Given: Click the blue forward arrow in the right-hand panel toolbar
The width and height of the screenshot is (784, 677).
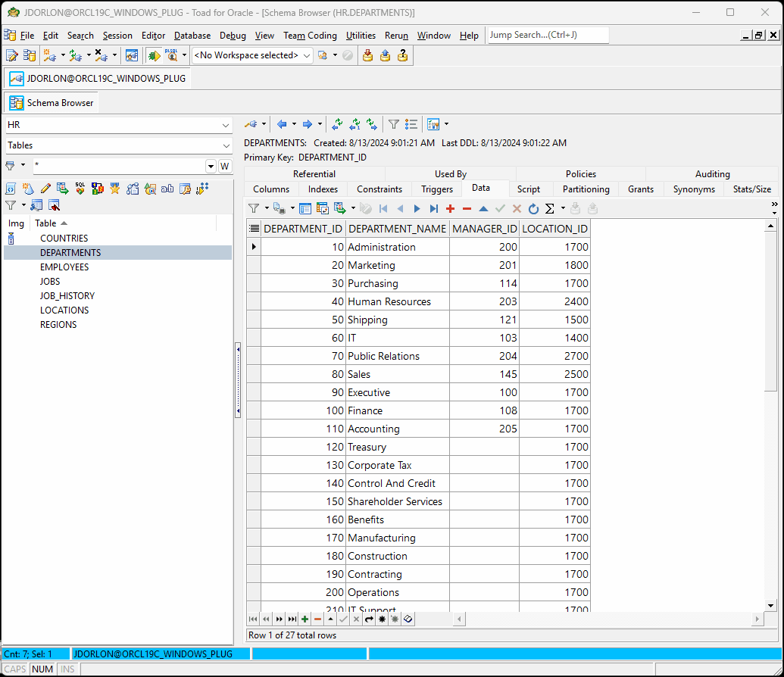Looking at the screenshot, I should [308, 124].
